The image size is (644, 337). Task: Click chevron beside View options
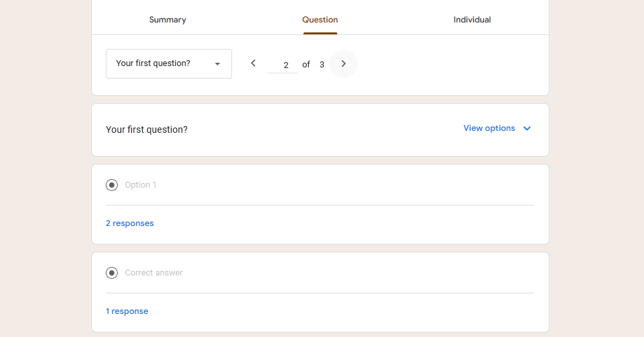(x=527, y=129)
